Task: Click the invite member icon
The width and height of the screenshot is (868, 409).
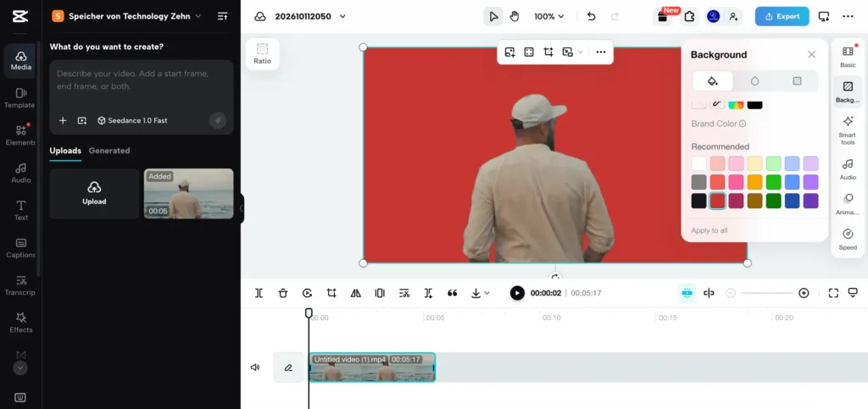Action: click(733, 17)
